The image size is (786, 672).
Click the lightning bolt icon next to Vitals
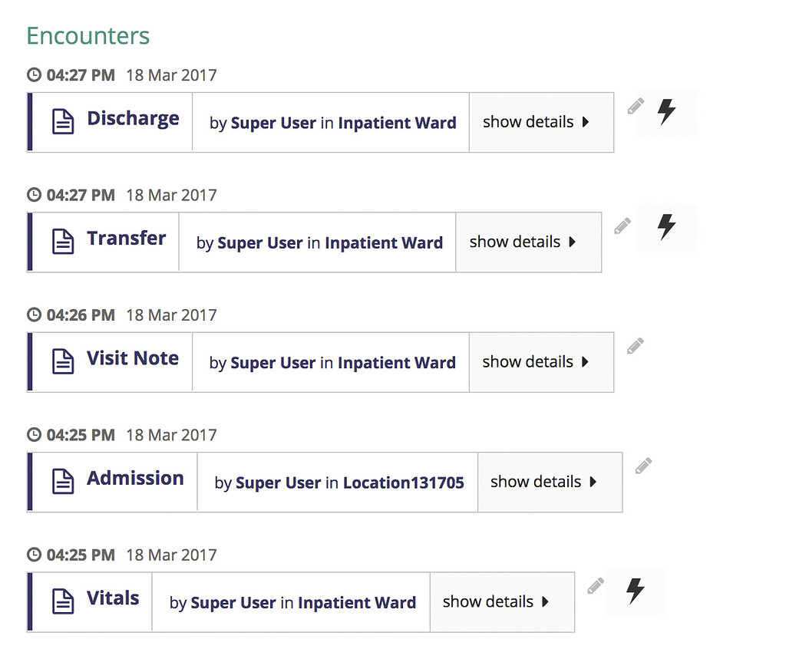(x=635, y=591)
